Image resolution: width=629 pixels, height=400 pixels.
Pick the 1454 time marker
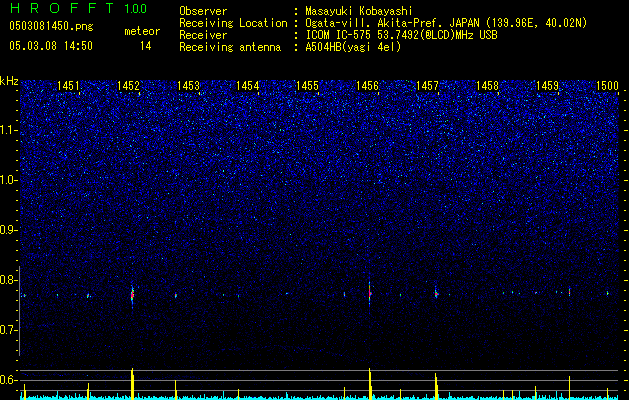coord(248,85)
